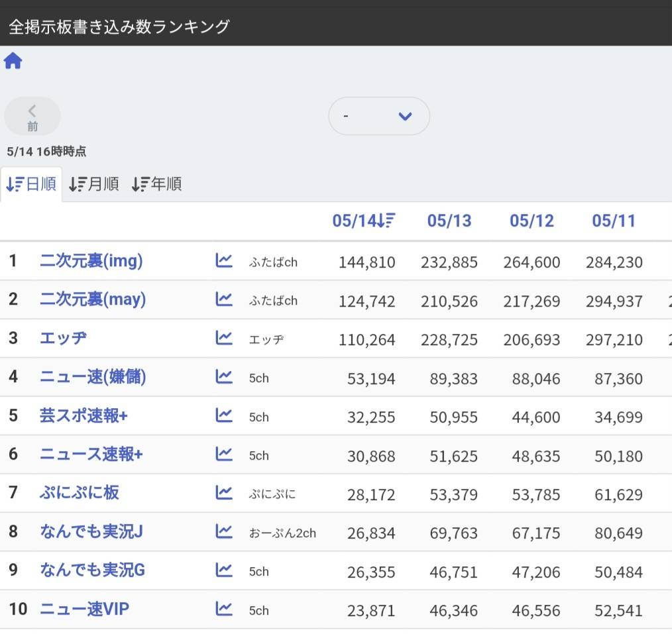Screen dimensions: 672x634
Task: Open trend chart for 二次元裏(may)
Action: [x=224, y=299]
